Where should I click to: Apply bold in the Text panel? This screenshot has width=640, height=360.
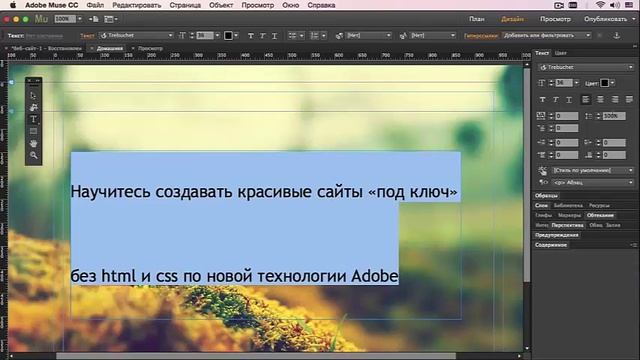tap(542, 100)
